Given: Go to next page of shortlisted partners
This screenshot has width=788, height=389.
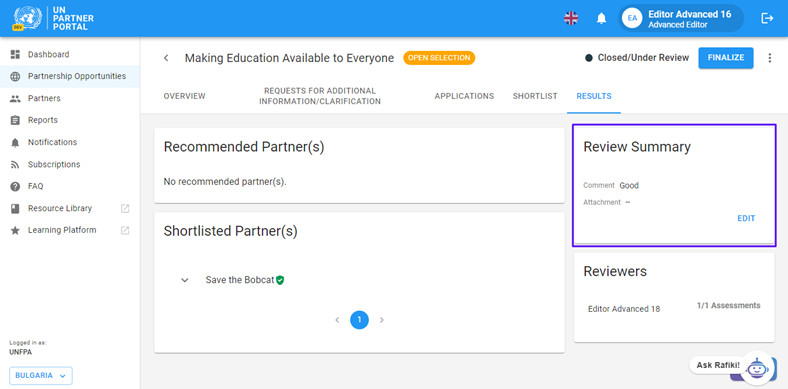Looking at the screenshot, I should pos(381,320).
